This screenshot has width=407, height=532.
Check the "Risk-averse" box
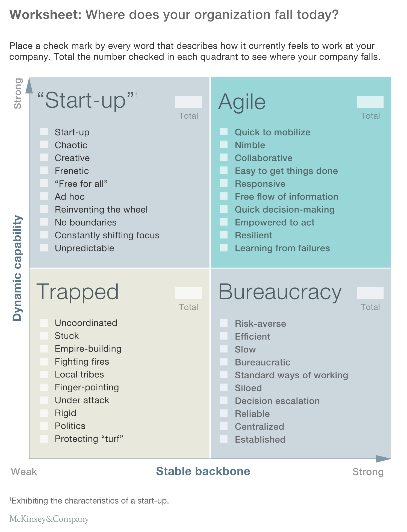(x=224, y=323)
